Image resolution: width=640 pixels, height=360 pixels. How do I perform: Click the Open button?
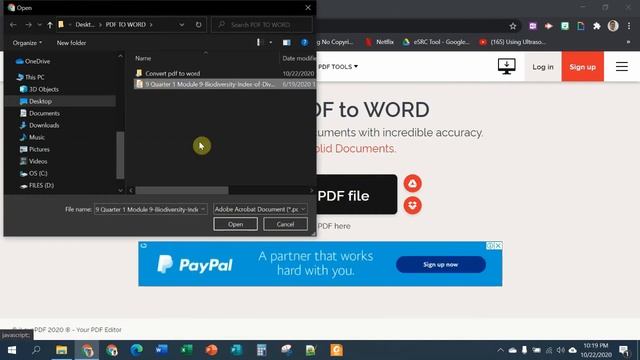(236, 224)
